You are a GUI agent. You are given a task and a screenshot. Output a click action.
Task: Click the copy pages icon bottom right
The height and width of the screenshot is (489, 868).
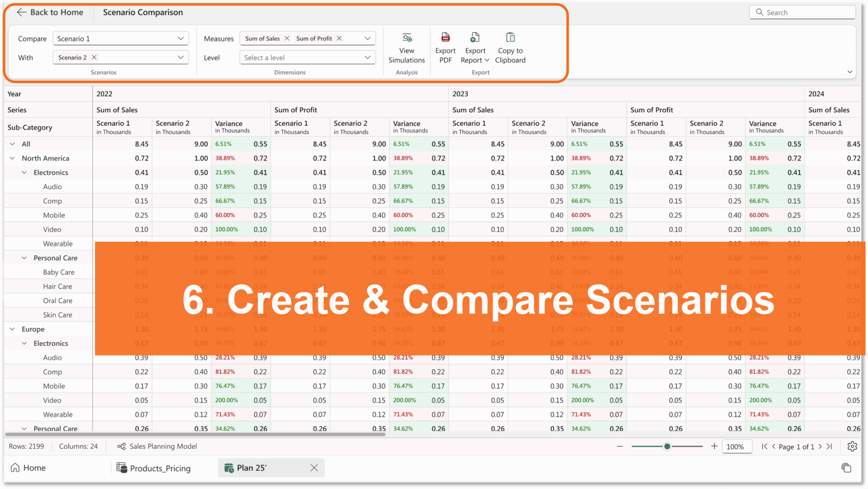[x=846, y=467]
